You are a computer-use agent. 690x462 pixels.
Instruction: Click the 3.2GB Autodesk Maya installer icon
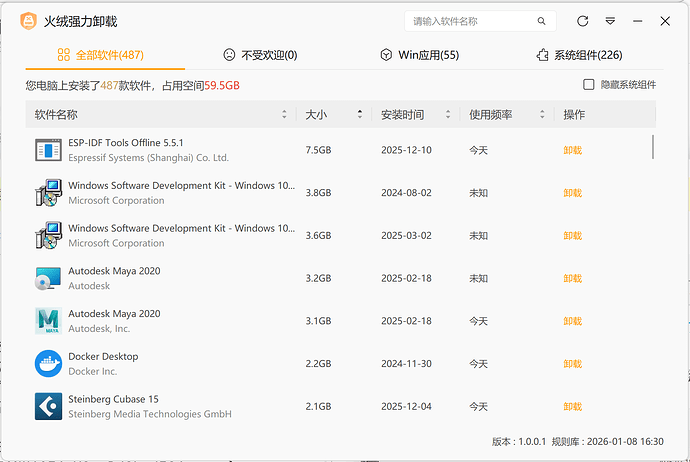(x=48, y=278)
